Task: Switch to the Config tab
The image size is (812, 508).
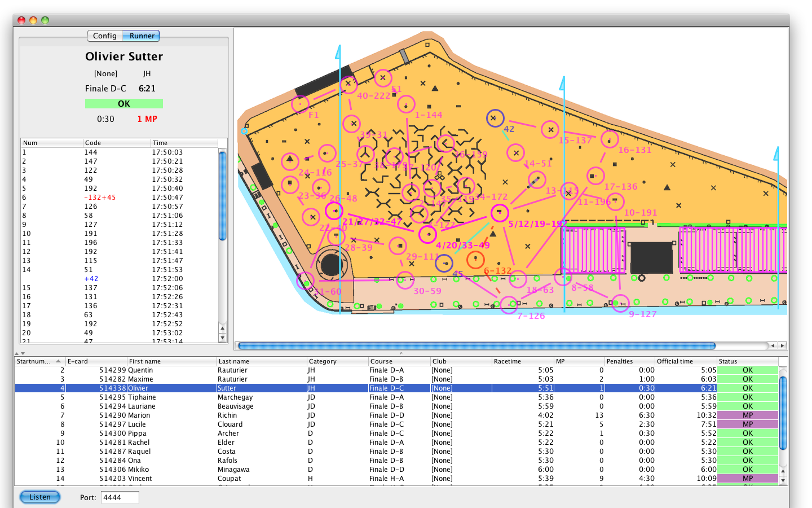Action: [x=105, y=36]
